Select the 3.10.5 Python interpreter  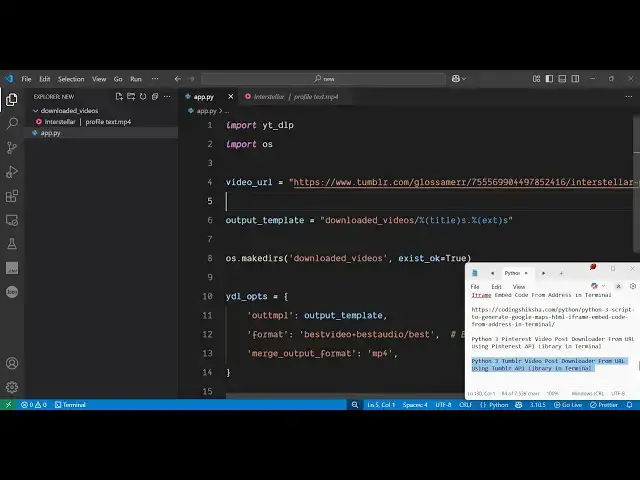click(538, 405)
